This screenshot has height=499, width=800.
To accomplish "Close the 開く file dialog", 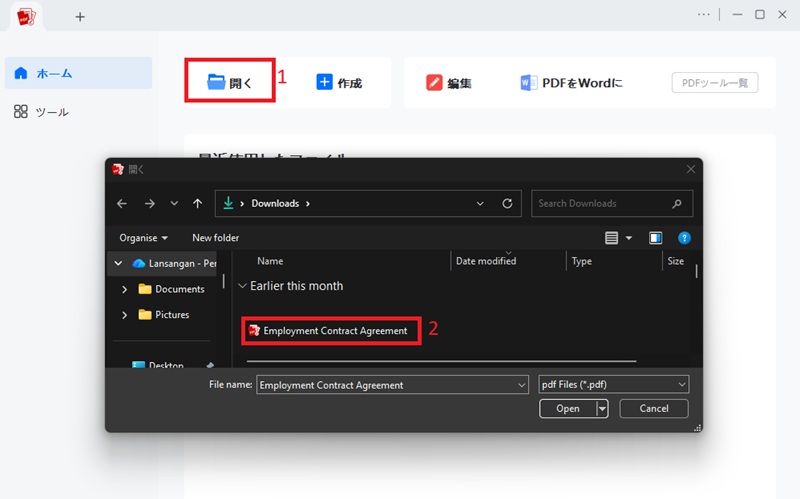I will [690, 169].
